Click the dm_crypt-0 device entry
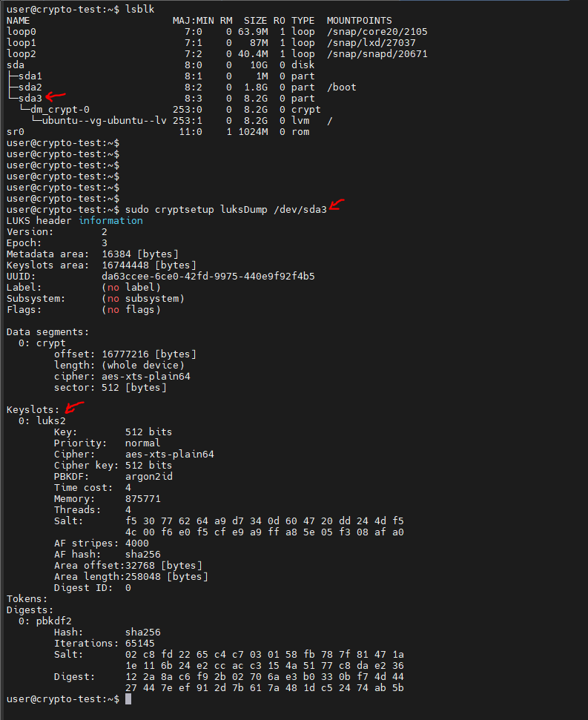This screenshot has width=588, height=720. (59, 109)
